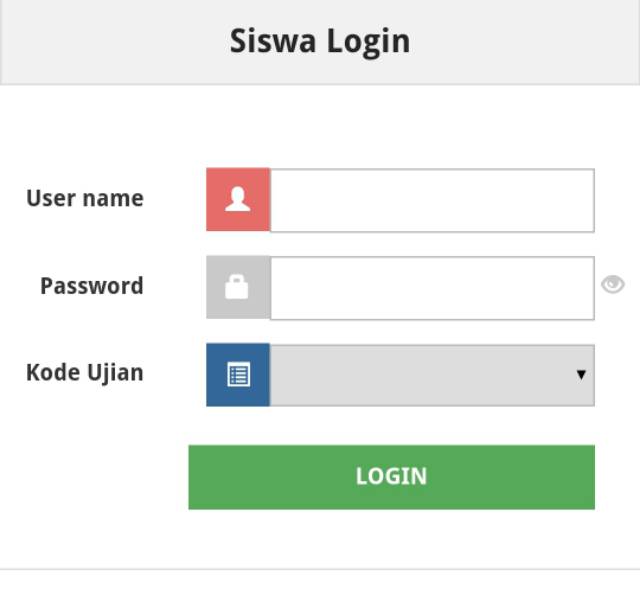The width and height of the screenshot is (640, 599).
Task: Click the "Kode Ujian" label
Action: coord(85,373)
